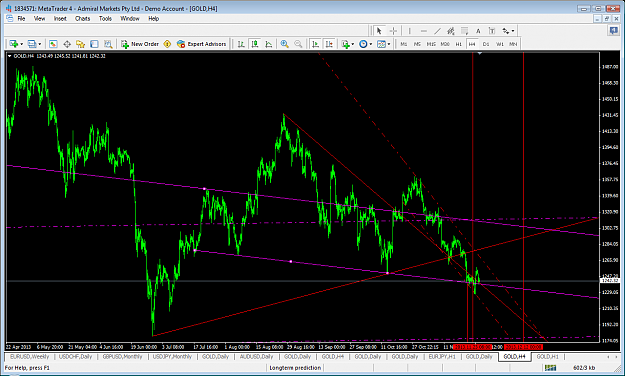This screenshot has width=625, height=376.
Task: Open the Insert menu
Action: [x=60, y=18]
